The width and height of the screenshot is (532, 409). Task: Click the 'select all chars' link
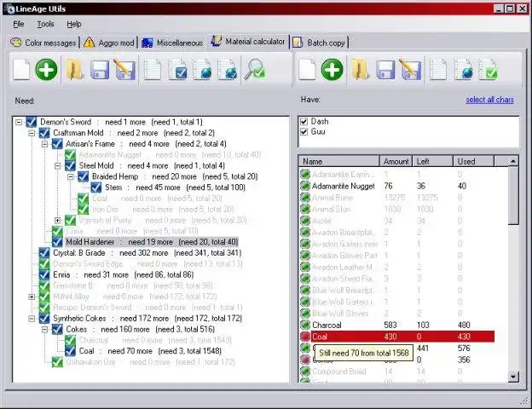pos(489,100)
